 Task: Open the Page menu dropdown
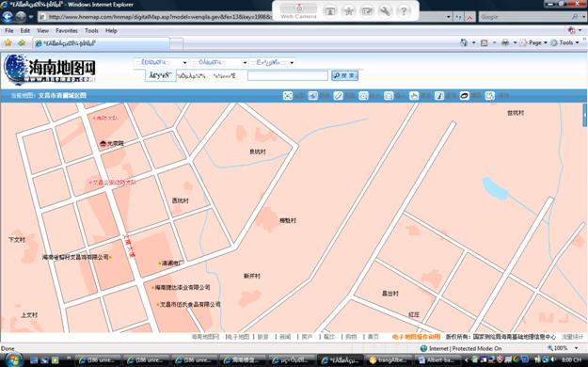point(538,42)
